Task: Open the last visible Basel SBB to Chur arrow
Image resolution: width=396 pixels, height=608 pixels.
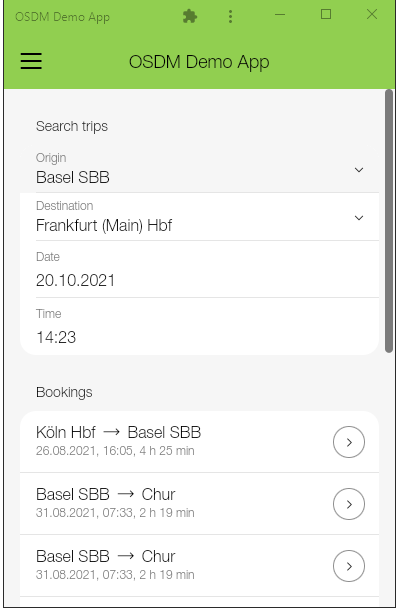Action: coord(349,566)
